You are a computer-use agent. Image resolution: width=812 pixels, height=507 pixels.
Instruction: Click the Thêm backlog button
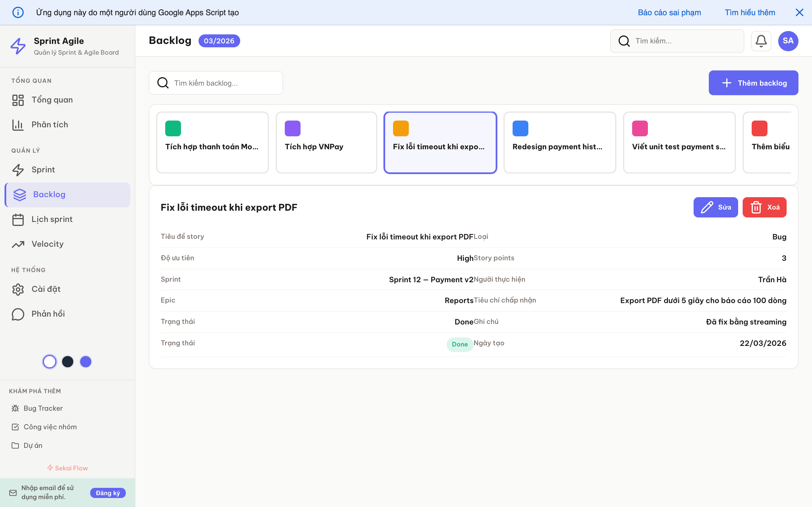coord(753,83)
